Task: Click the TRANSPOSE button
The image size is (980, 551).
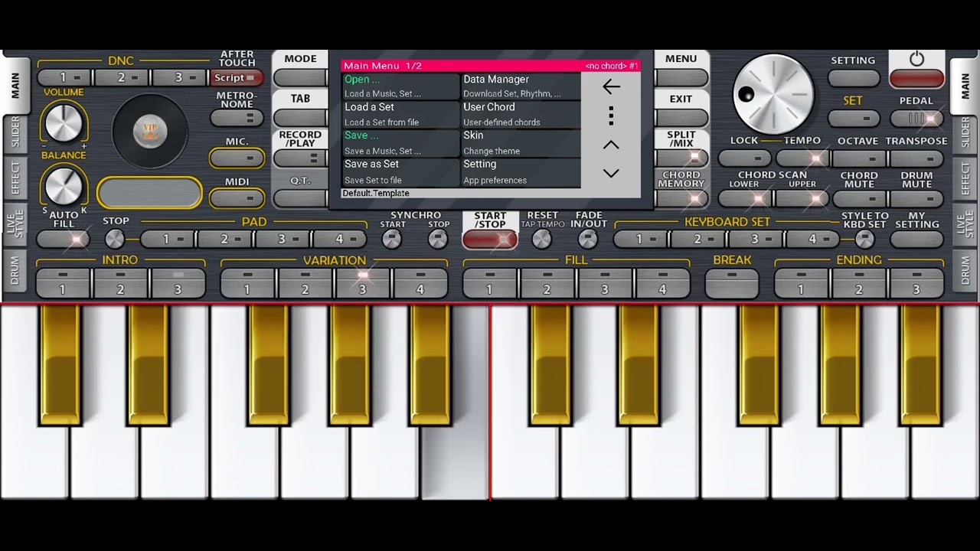Action: (x=916, y=158)
